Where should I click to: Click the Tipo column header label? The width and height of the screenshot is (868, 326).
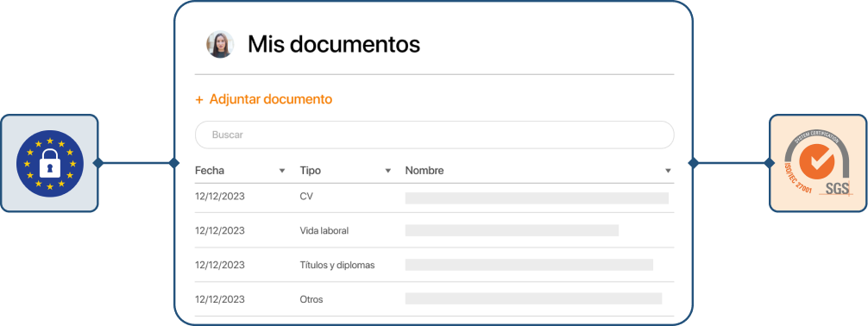tap(310, 171)
